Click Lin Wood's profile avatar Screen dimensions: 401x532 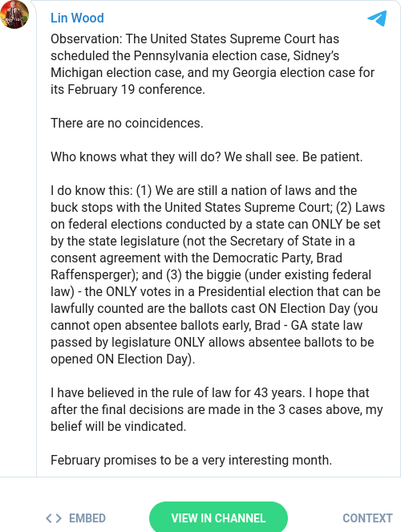[x=14, y=14]
